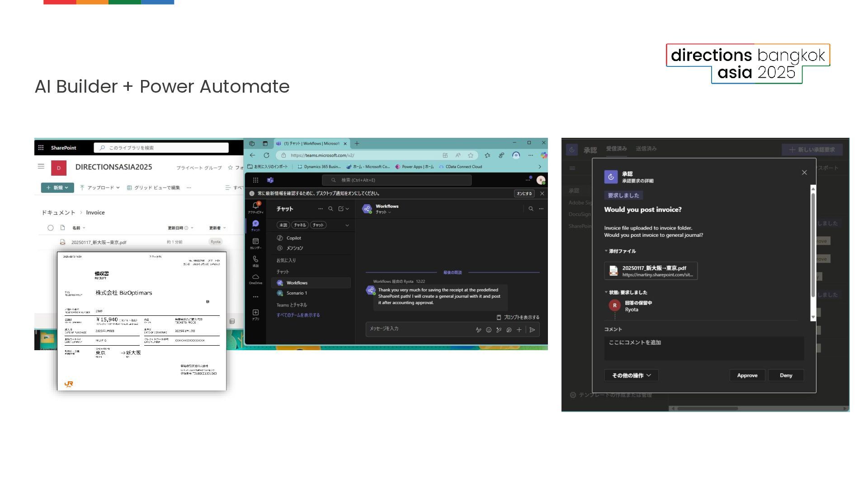
Task: Click すべてのチームを表示する link
Action: (298, 315)
